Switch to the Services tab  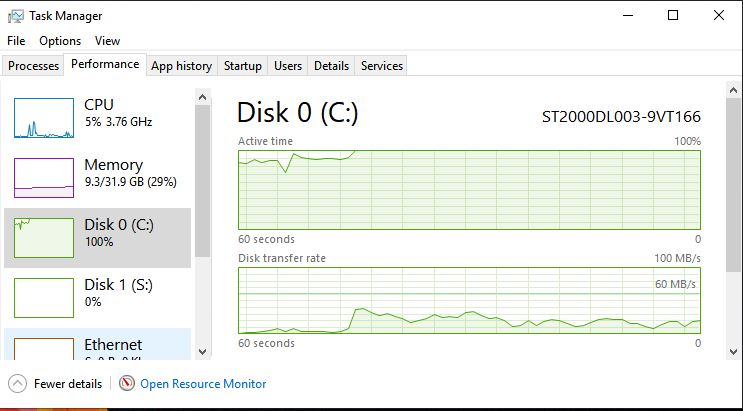tap(382, 65)
